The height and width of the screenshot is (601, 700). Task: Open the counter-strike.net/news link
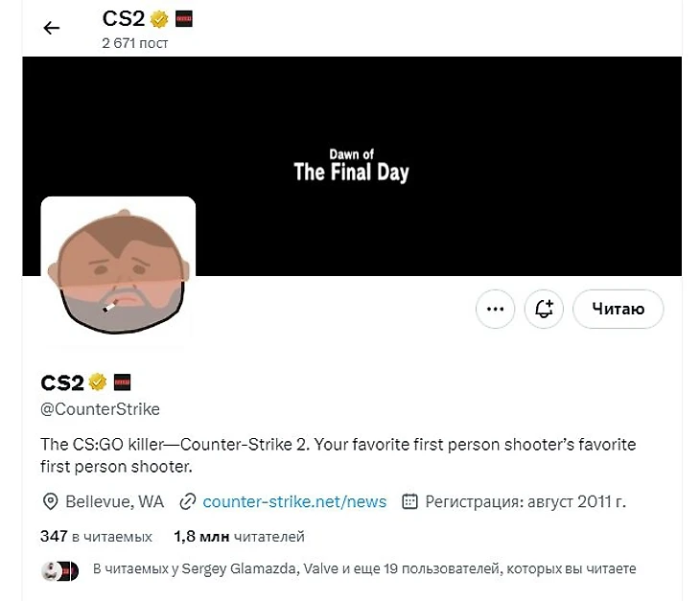click(x=294, y=501)
